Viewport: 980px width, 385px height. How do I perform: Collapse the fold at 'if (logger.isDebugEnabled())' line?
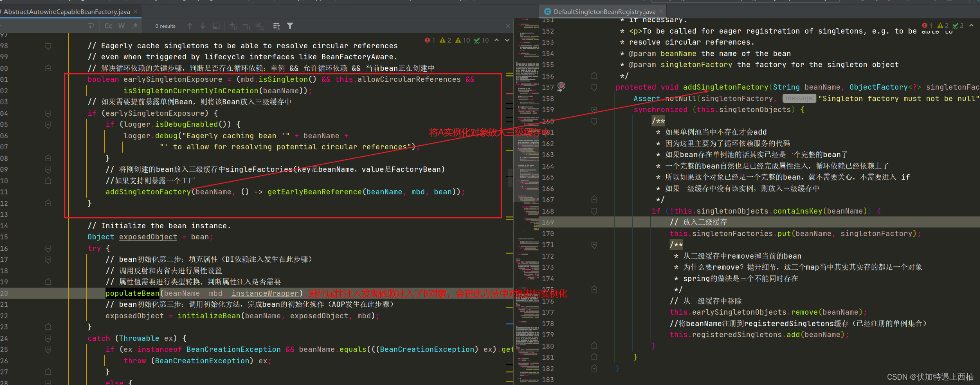point(48,124)
